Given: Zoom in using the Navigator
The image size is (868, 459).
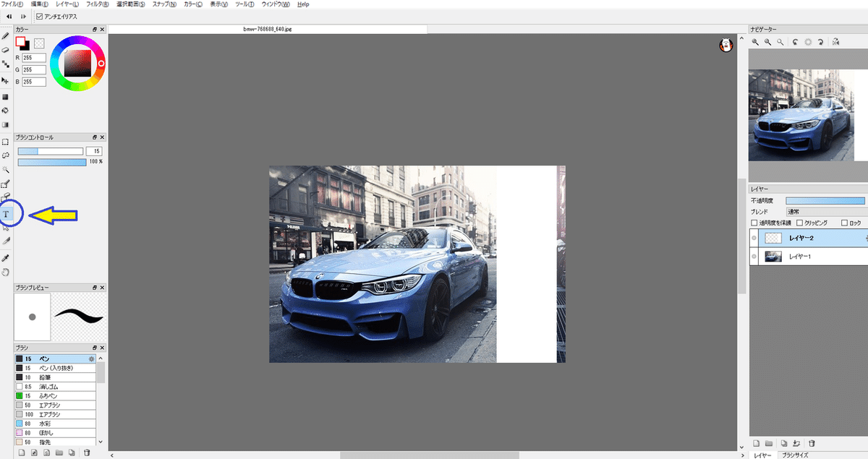Looking at the screenshot, I should tap(755, 43).
